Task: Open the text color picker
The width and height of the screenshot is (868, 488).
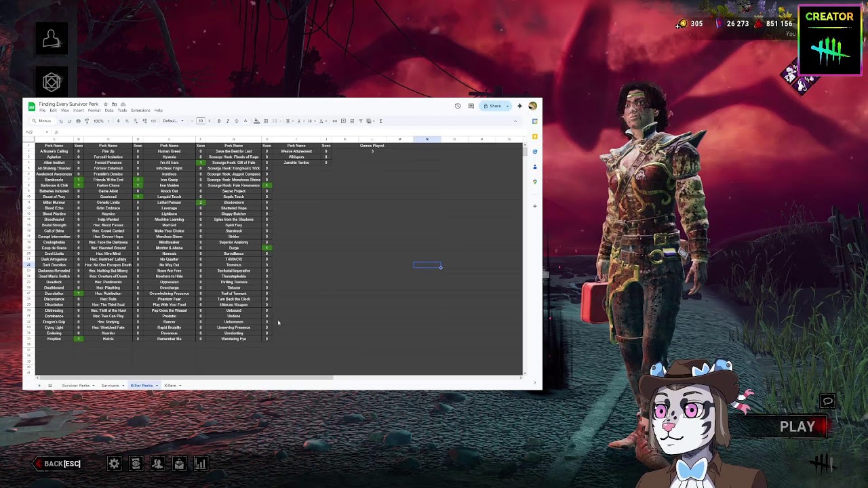Action: (245, 121)
